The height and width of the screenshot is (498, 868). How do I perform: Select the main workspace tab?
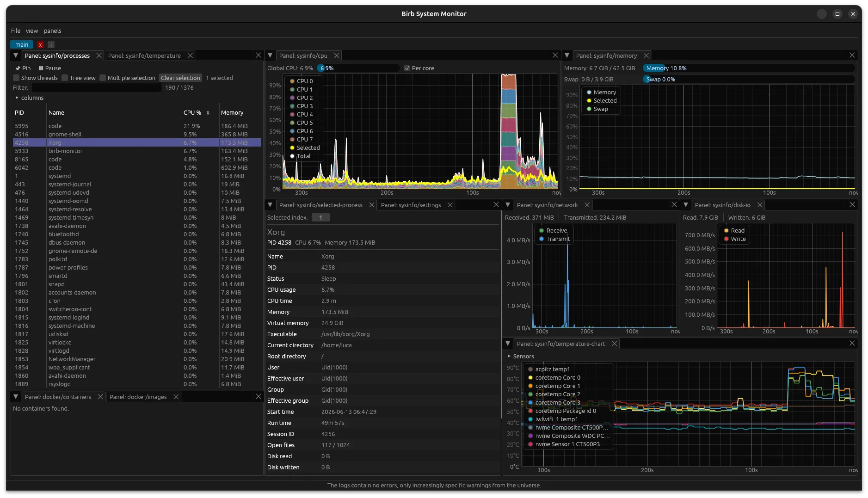[22, 45]
